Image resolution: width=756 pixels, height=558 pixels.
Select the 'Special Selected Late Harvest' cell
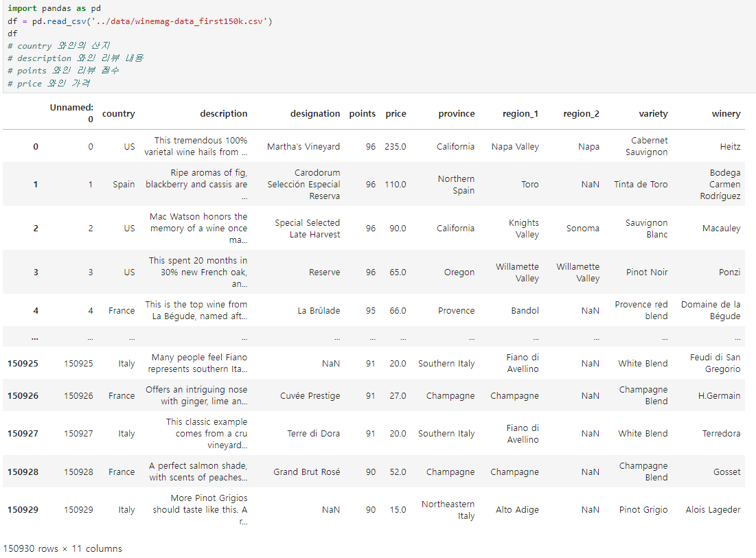click(308, 229)
